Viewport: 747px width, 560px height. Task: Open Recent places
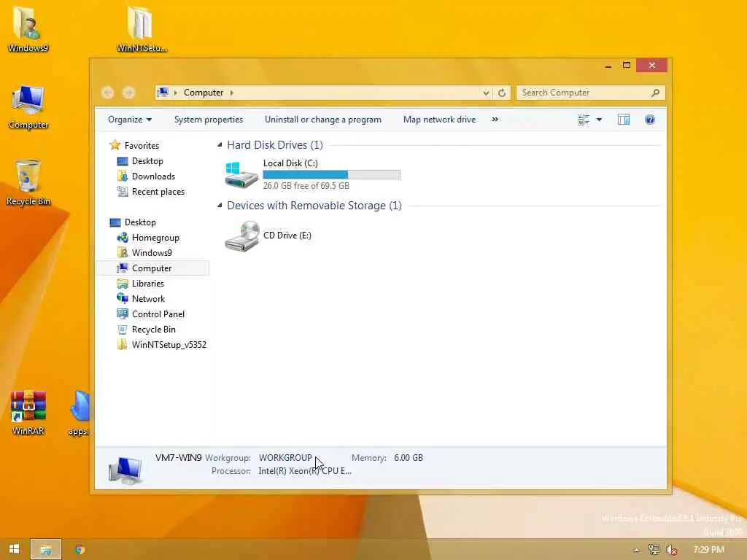158,192
